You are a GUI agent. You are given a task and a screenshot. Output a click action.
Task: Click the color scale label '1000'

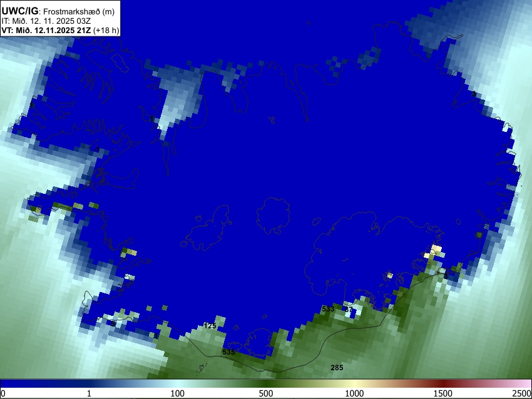pyautogui.click(x=354, y=393)
